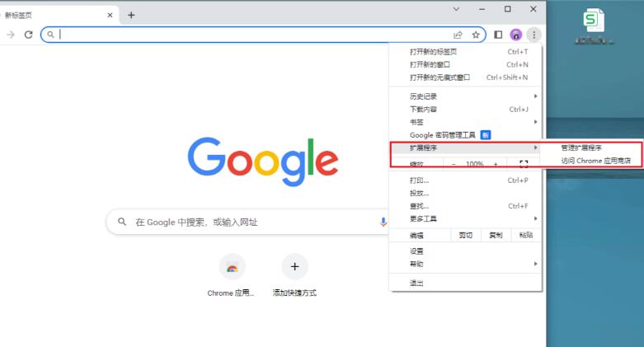This screenshot has width=644, height=347.
Task: Click the reload page icon
Action: 28,35
